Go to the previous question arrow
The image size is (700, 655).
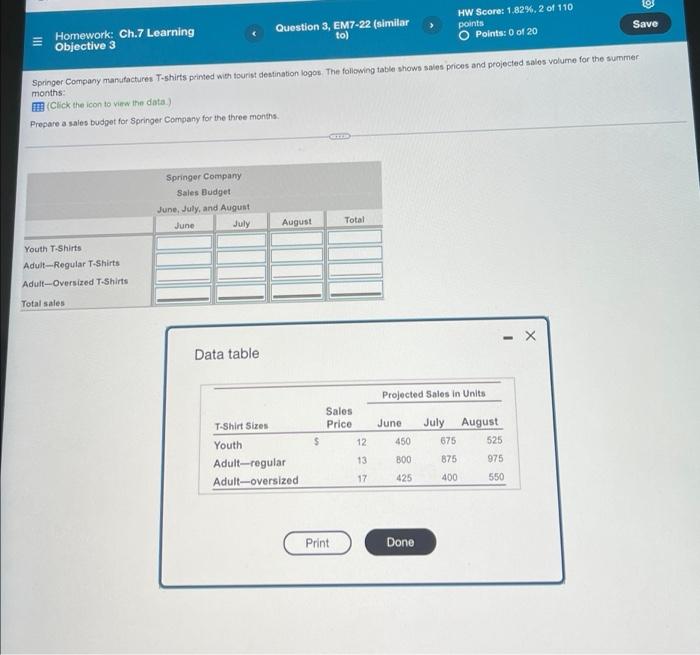(x=254, y=33)
